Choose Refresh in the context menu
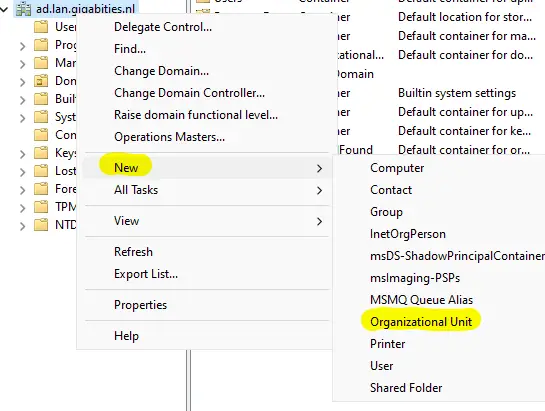 pos(133,252)
